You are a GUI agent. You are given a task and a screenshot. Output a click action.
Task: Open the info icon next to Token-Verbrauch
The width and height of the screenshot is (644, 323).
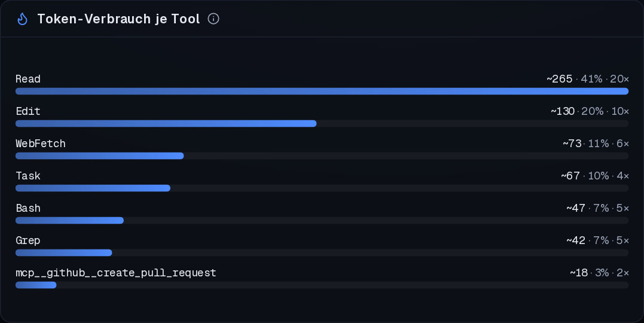pos(213,19)
